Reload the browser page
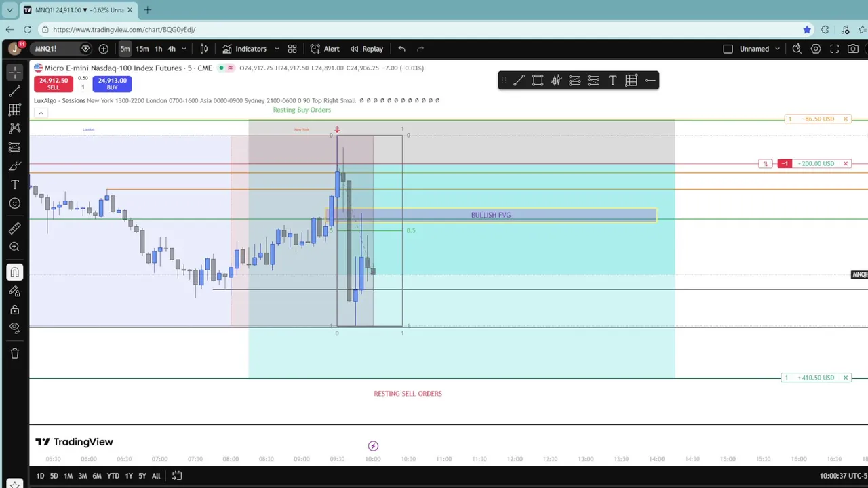Image resolution: width=868 pixels, height=488 pixels. click(x=27, y=30)
